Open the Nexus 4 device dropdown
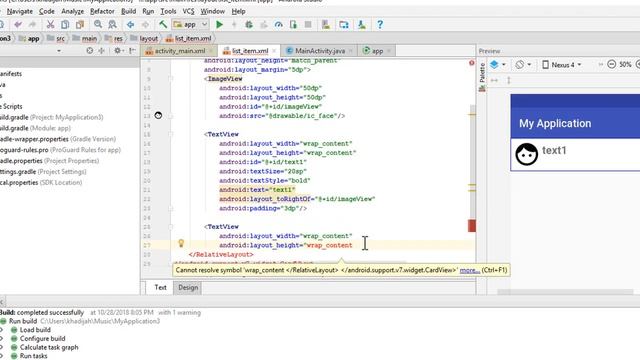 pyautogui.click(x=562, y=64)
